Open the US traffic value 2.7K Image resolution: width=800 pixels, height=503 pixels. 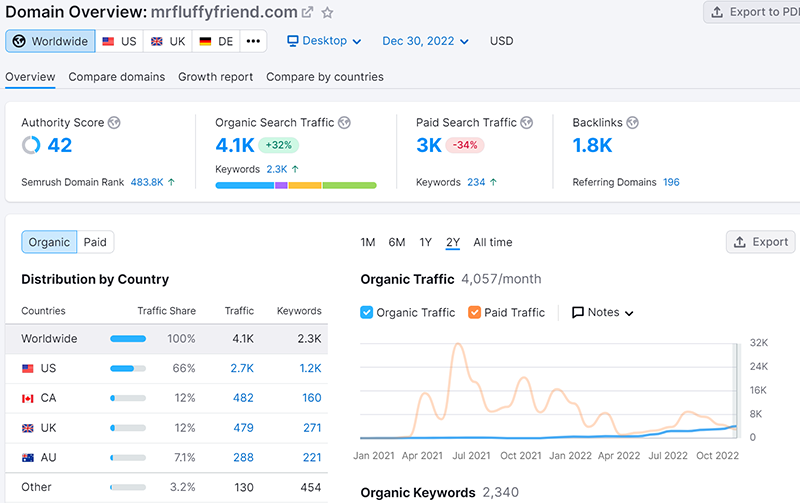[x=242, y=368]
